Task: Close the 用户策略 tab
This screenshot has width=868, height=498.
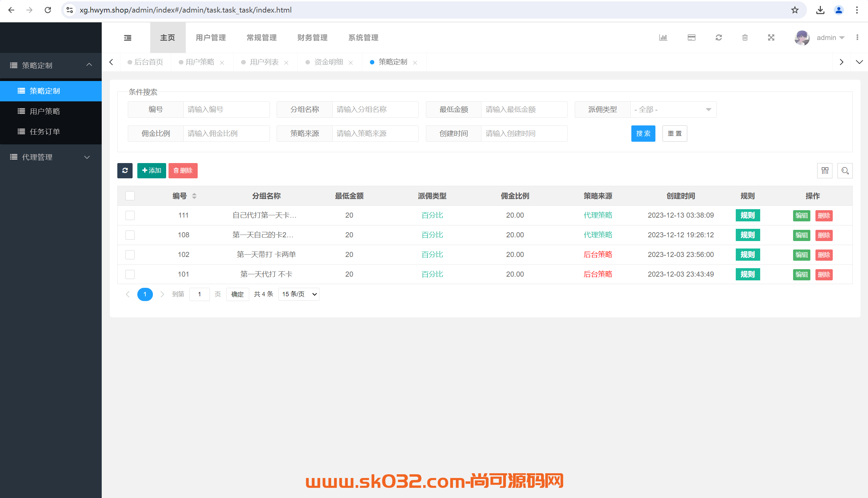Action: click(x=222, y=63)
